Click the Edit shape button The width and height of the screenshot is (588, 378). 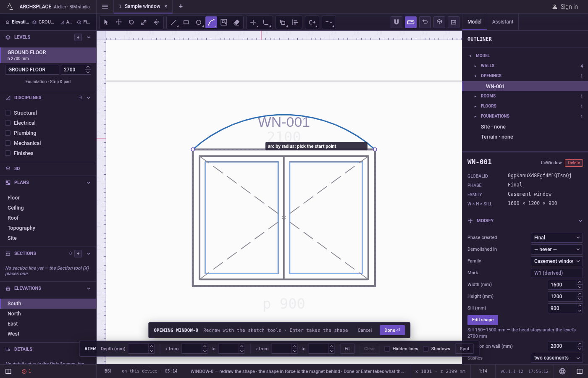(x=483, y=320)
